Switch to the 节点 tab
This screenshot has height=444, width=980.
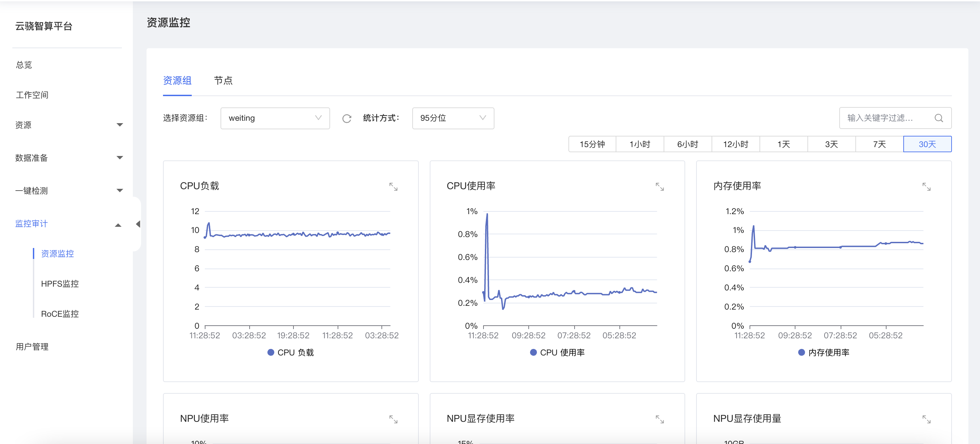(x=223, y=81)
